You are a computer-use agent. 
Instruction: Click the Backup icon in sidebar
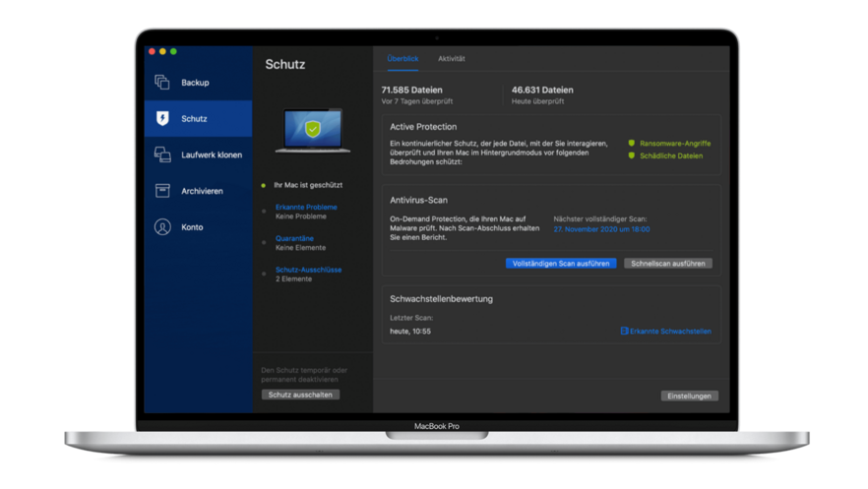point(162,83)
